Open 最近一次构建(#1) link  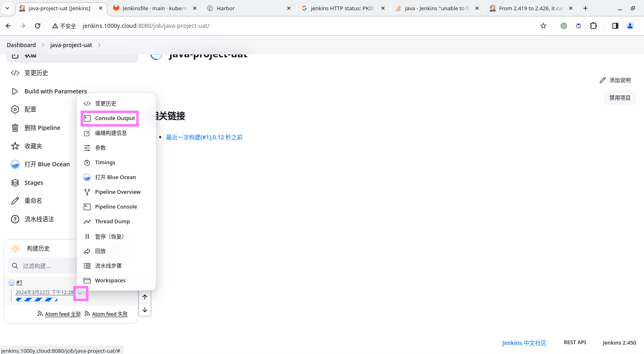(x=204, y=137)
